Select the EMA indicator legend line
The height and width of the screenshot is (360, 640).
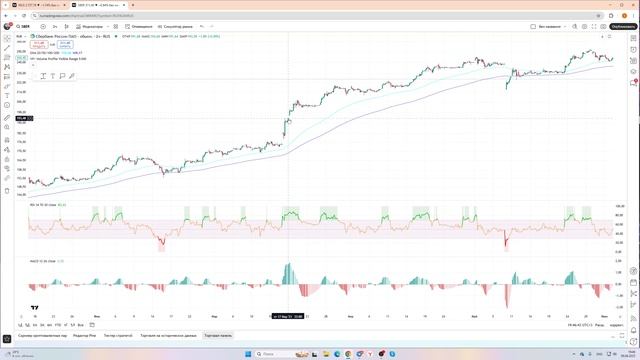(56, 53)
